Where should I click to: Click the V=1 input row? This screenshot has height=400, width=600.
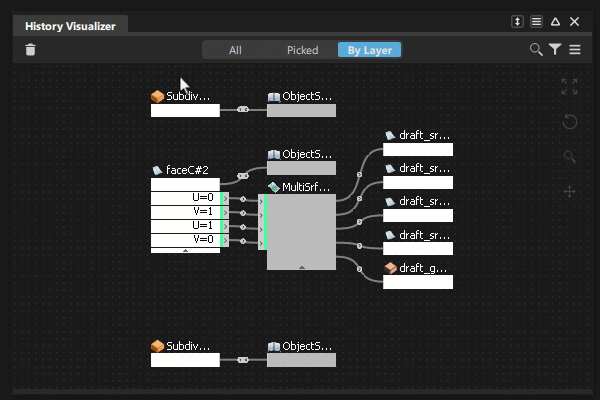[x=185, y=212]
